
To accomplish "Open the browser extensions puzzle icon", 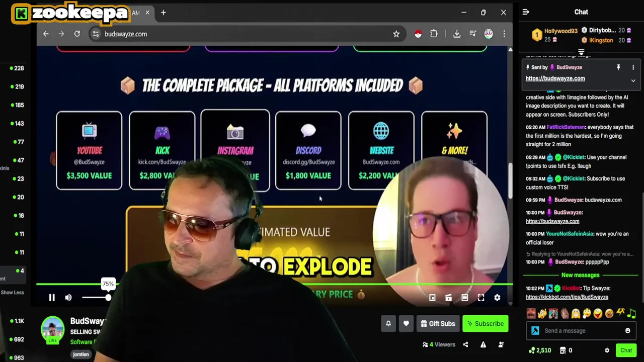I will (x=434, y=34).
